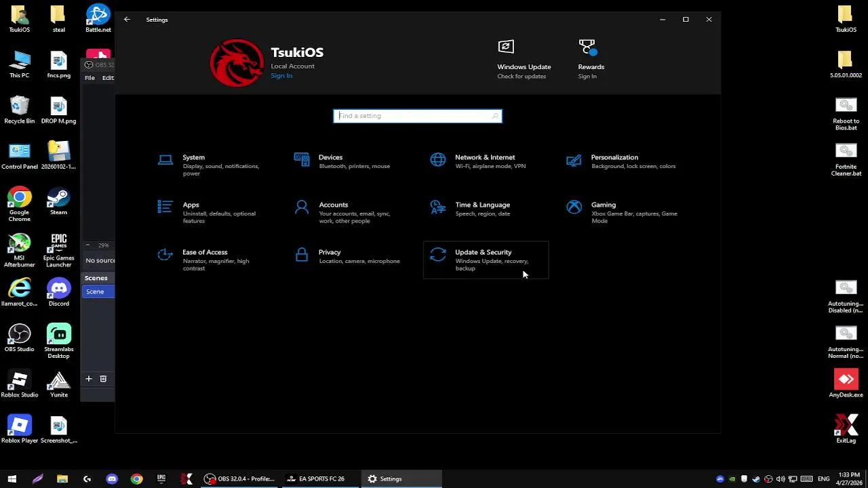Click the Roblox Player desktop icon
This screenshot has height=488, width=868.
pyautogui.click(x=19, y=429)
